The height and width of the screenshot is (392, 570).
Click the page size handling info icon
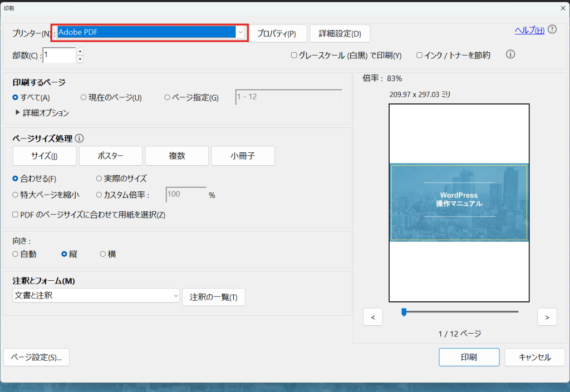[x=79, y=138]
